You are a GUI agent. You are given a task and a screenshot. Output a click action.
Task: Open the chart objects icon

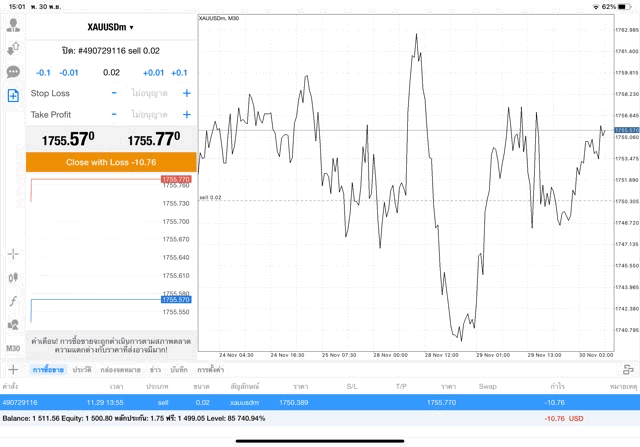[13, 324]
